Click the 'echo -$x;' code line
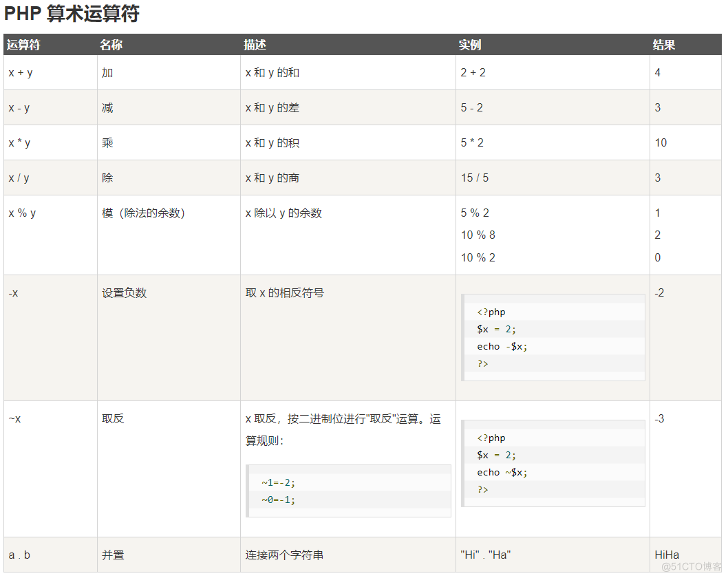 [502, 346]
